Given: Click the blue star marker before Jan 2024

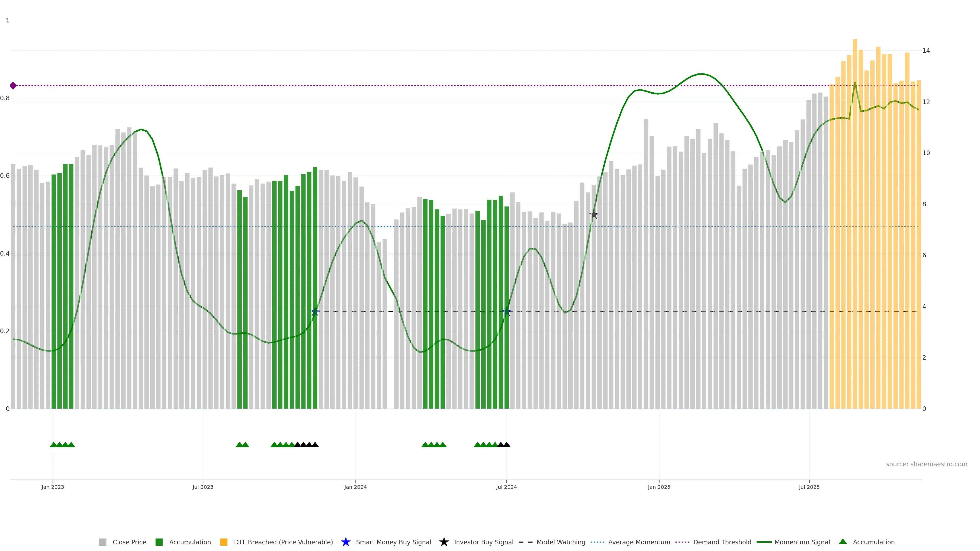Looking at the screenshot, I should point(315,312).
